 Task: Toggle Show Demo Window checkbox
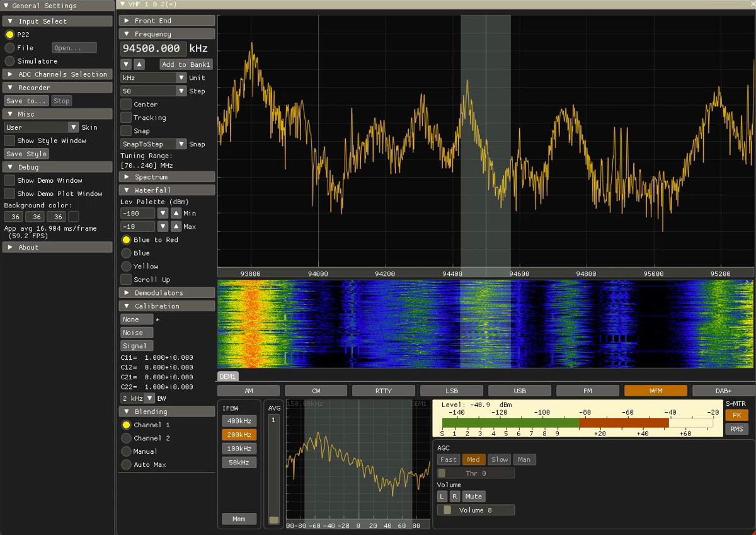tap(9, 180)
